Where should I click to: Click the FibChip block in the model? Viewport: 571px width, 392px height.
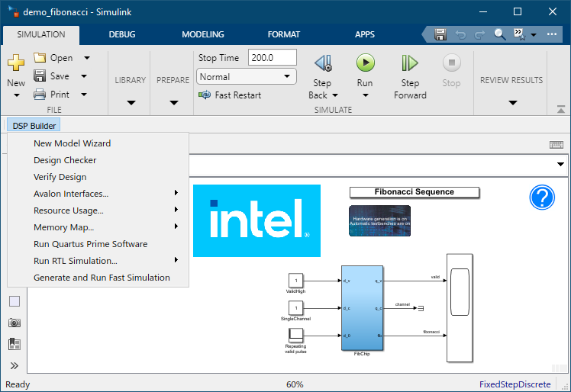coord(362,307)
